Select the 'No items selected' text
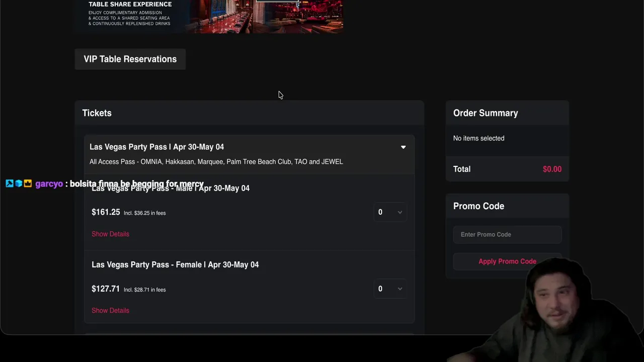Image resolution: width=644 pixels, height=362 pixels. 478,138
